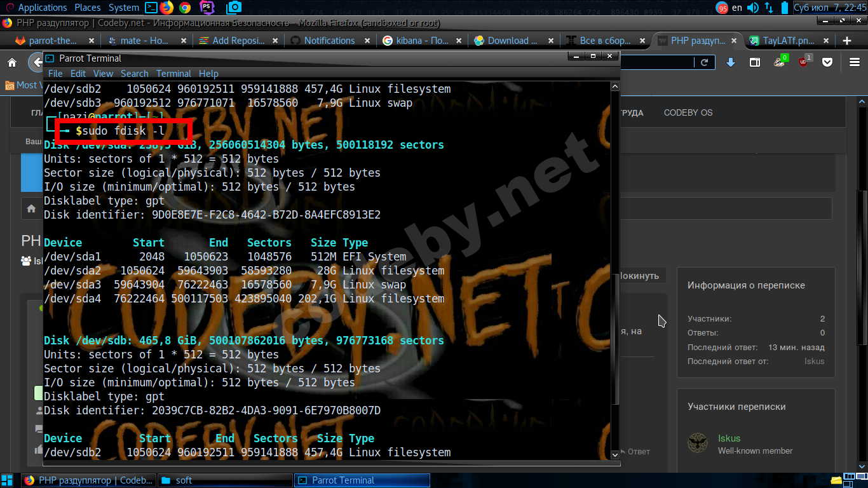Expand the Places menu
The height and width of the screenshot is (488, 868).
(88, 8)
